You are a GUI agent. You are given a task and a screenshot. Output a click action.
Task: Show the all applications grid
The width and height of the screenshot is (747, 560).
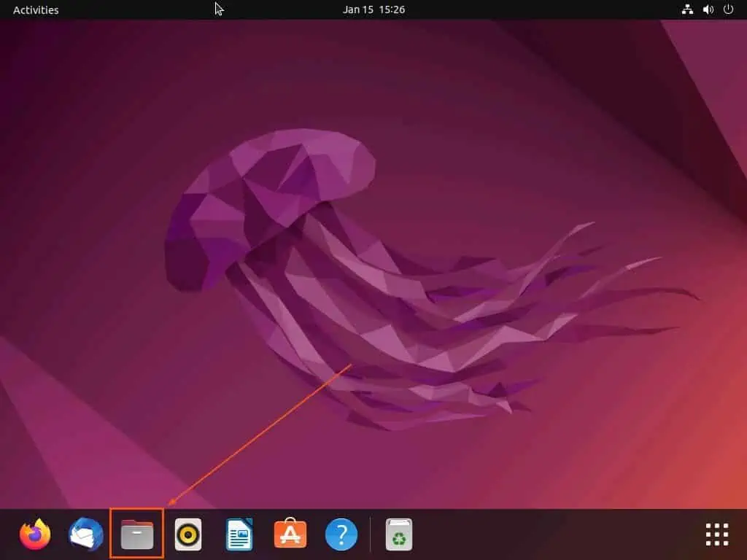716,534
